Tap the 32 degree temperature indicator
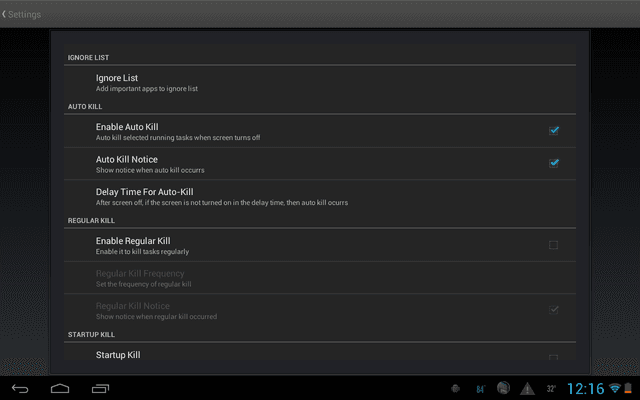Screen dimensions: 640x400 [x=551, y=389]
